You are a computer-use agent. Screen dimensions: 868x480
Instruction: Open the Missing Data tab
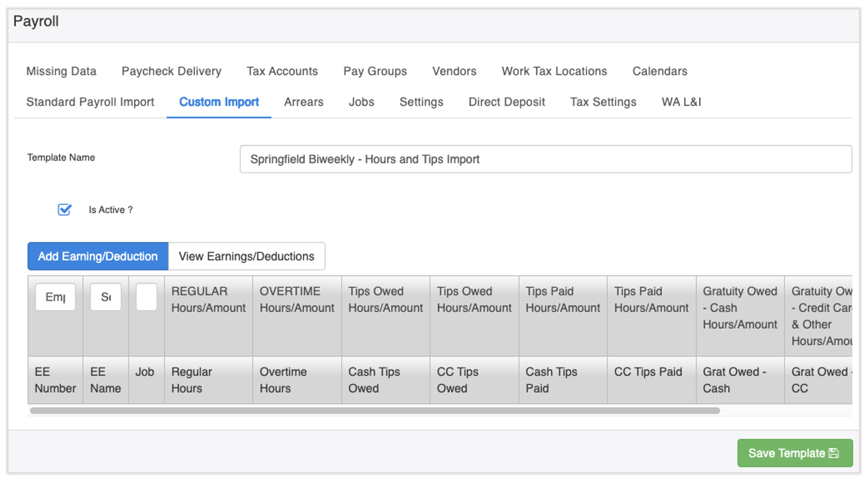pyautogui.click(x=61, y=71)
